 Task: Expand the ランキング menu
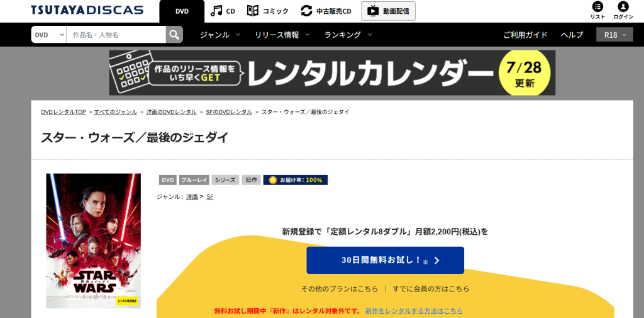348,35
